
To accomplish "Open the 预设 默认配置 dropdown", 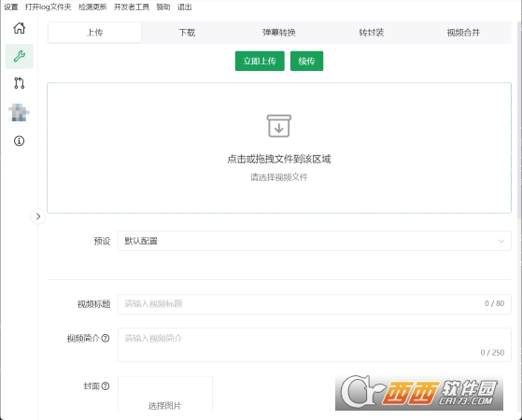I will [315, 241].
